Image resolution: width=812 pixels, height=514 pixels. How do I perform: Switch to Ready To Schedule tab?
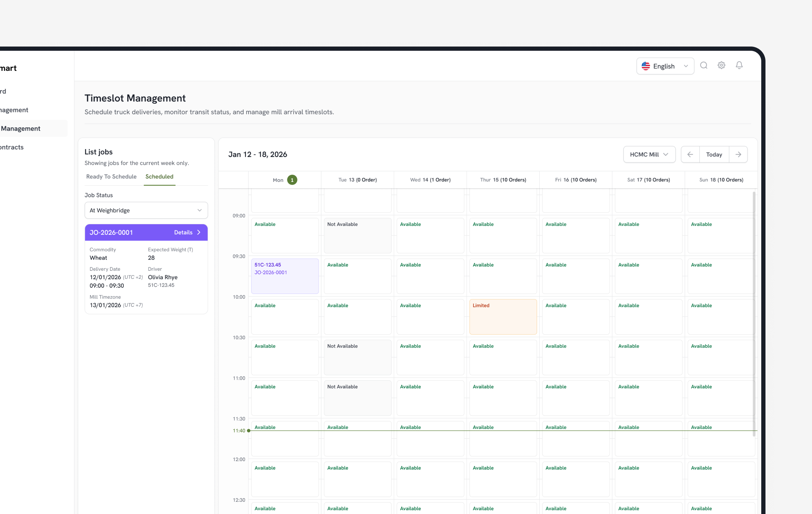pos(111,177)
